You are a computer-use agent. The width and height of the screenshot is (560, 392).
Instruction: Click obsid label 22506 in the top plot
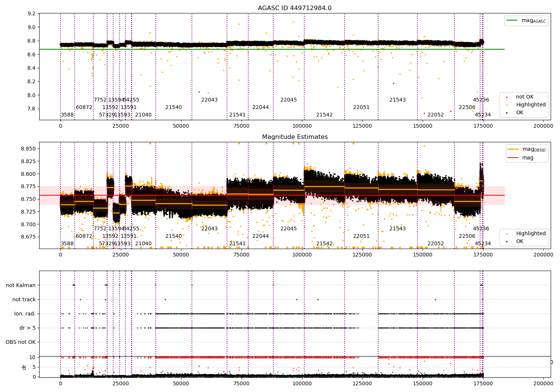(467, 108)
